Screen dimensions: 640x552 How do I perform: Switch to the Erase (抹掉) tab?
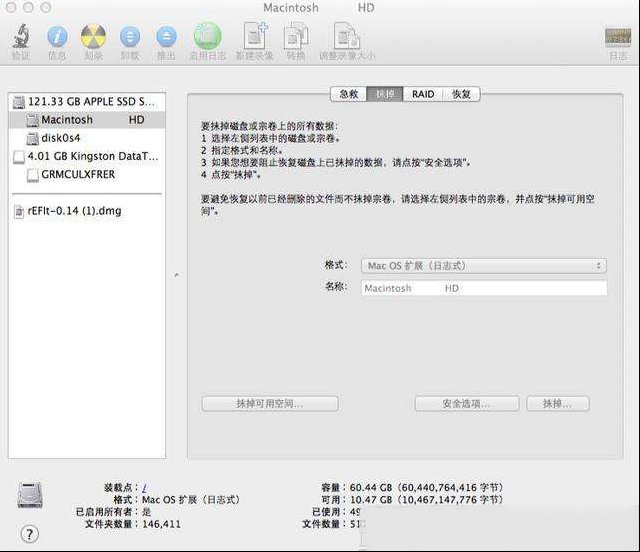click(x=385, y=94)
